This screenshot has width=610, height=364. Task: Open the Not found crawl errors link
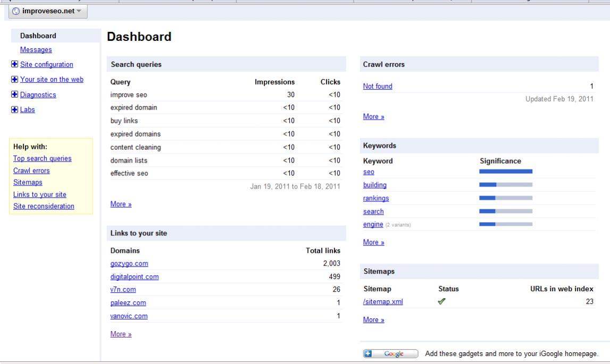coord(378,87)
